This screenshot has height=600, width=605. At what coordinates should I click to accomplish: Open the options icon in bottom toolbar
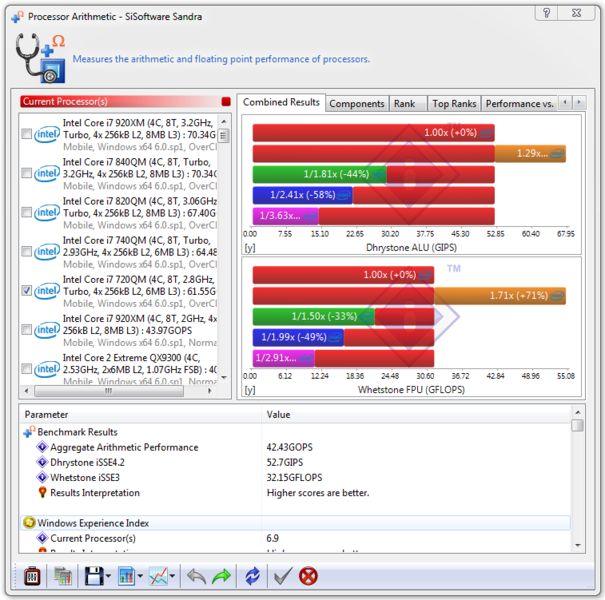(x=32, y=576)
